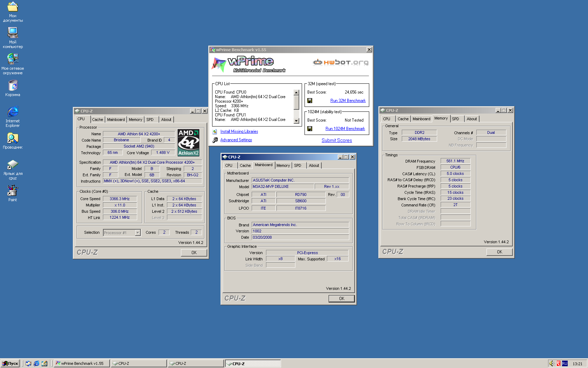The width and height of the screenshot is (588, 368).
Task: Open Cache tab in middle CPU-Z
Action: pyautogui.click(x=245, y=165)
